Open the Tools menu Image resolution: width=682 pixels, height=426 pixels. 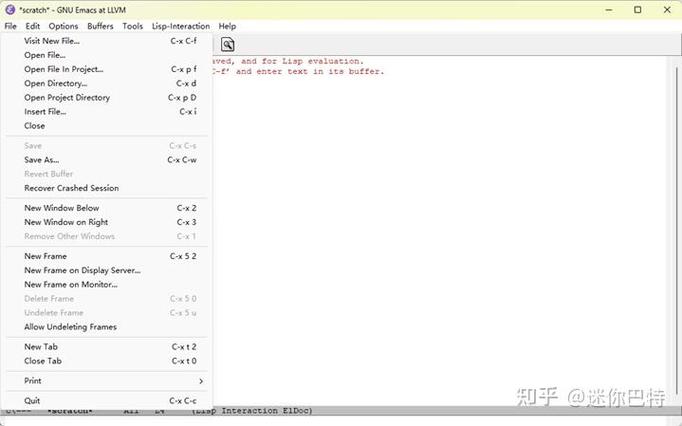(x=133, y=26)
